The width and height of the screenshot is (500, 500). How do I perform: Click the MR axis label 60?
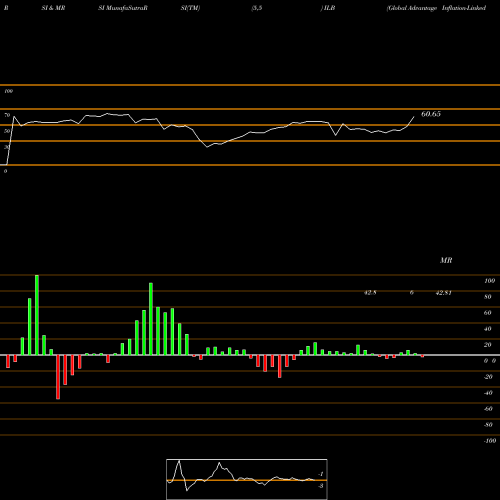pos(488,313)
